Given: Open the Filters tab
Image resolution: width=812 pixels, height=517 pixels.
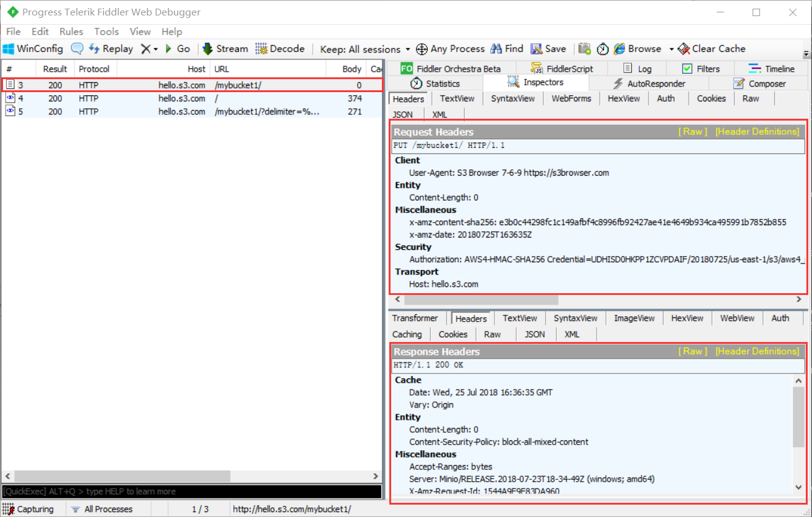Looking at the screenshot, I should pyautogui.click(x=701, y=69).
